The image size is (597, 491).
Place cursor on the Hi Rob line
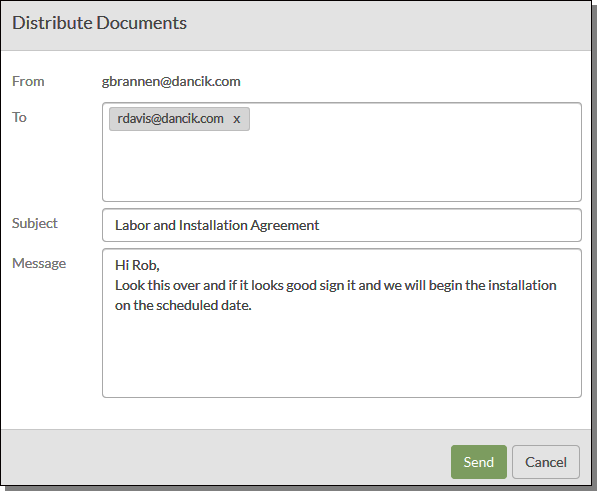click(x=137, y=265)
